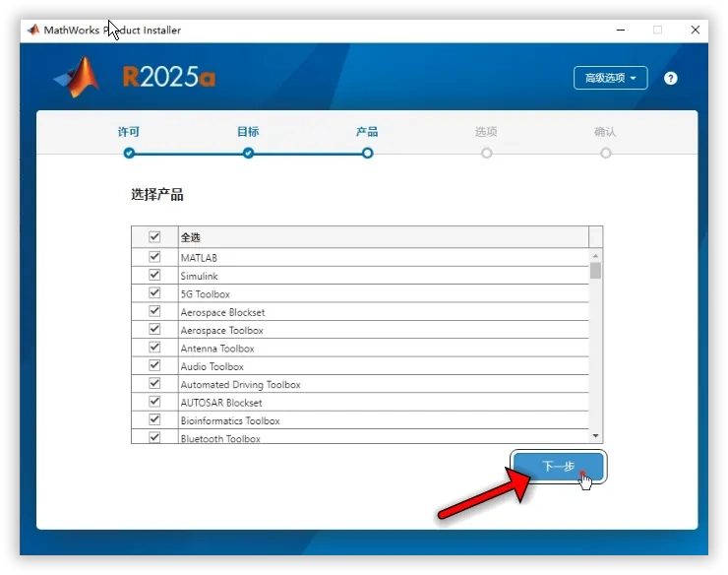Screen dimensions: 728x575
Task: Click the 确认 step progress circle
Action: click(x=605, y=153)
